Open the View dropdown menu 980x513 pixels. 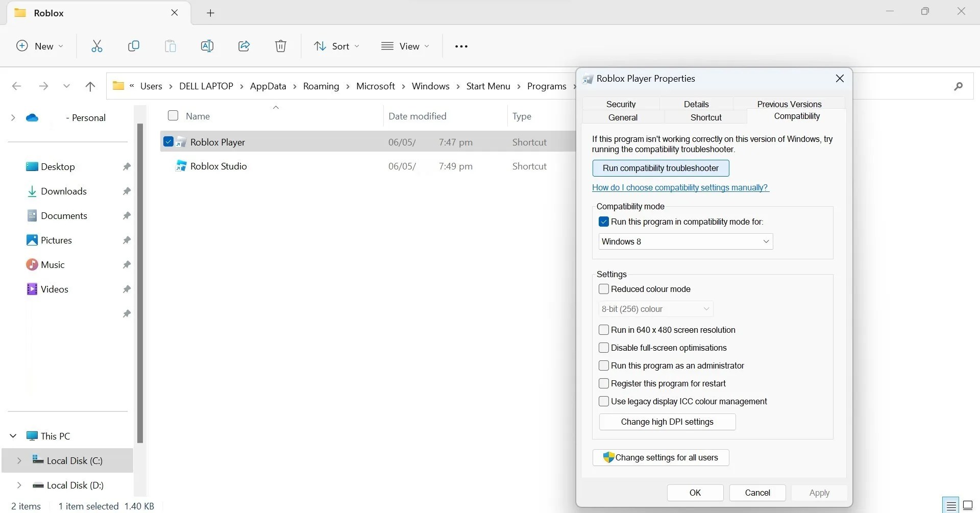click(405, 46)
